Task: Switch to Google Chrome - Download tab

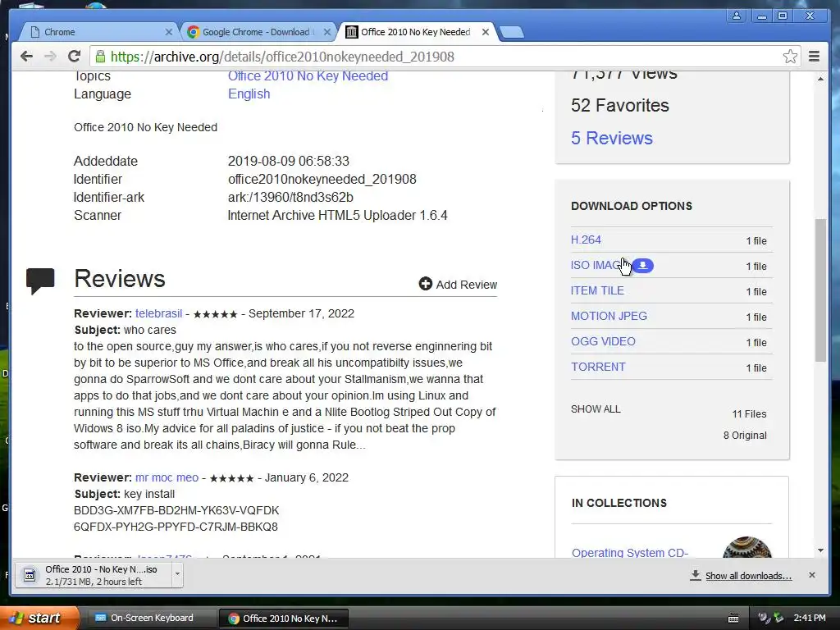Action: coord(258,32)
